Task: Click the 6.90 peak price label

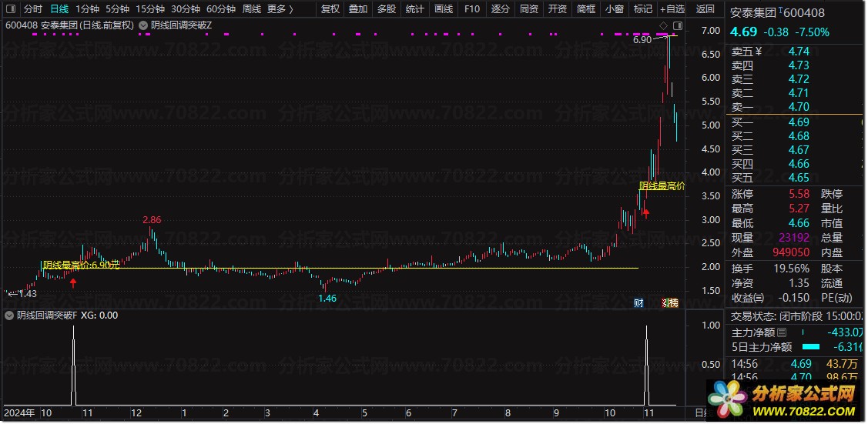Action: (642, 39)
